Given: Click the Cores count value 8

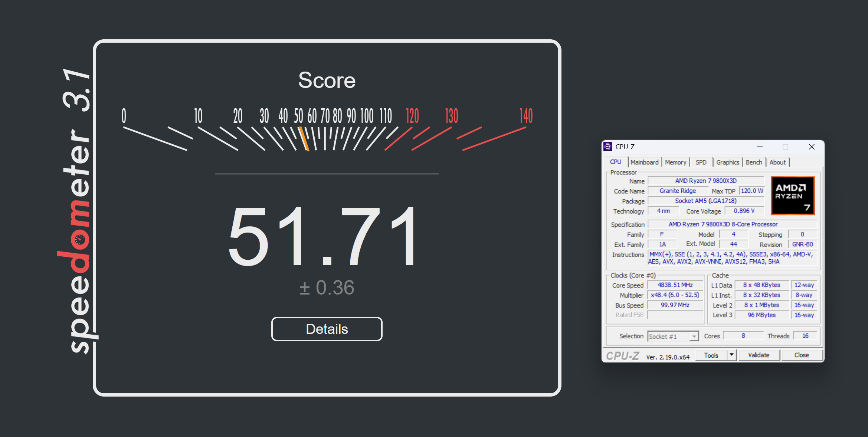Looking at the screenshot, I should 743,336.
